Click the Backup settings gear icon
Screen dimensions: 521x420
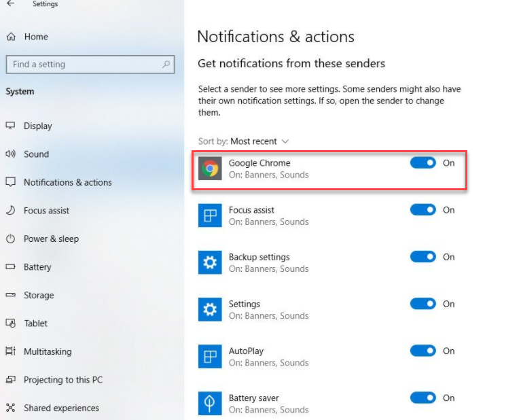[x=210, y=262]
